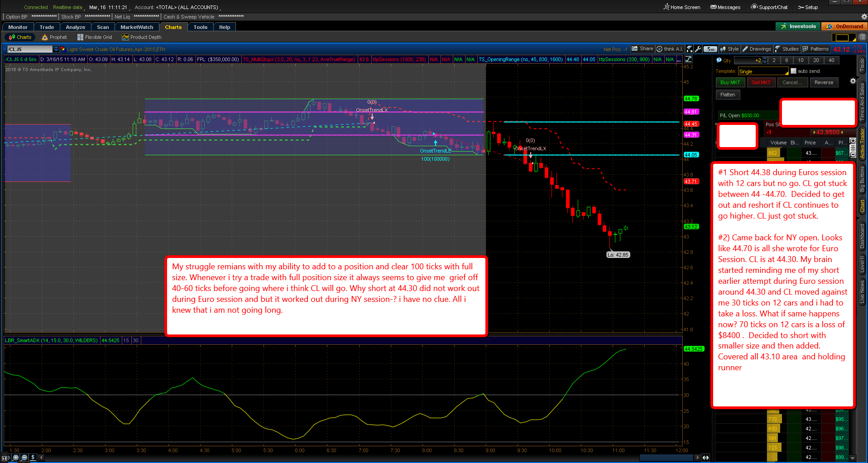Click the Share chart icon
Screen dimensions: 868x463
(643, 49)
